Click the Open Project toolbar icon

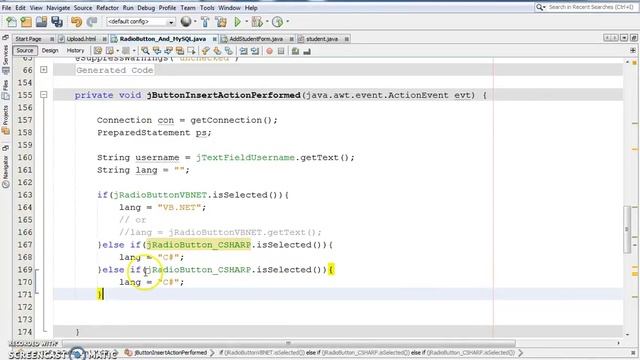point(41,22)
